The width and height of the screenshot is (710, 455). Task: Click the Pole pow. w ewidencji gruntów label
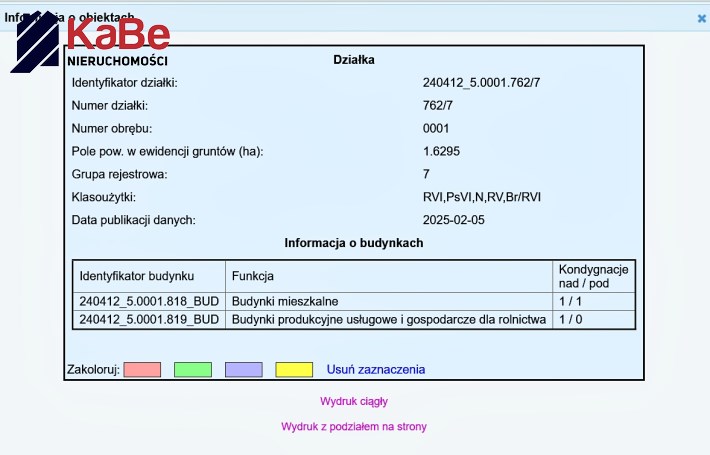(167, 151)
